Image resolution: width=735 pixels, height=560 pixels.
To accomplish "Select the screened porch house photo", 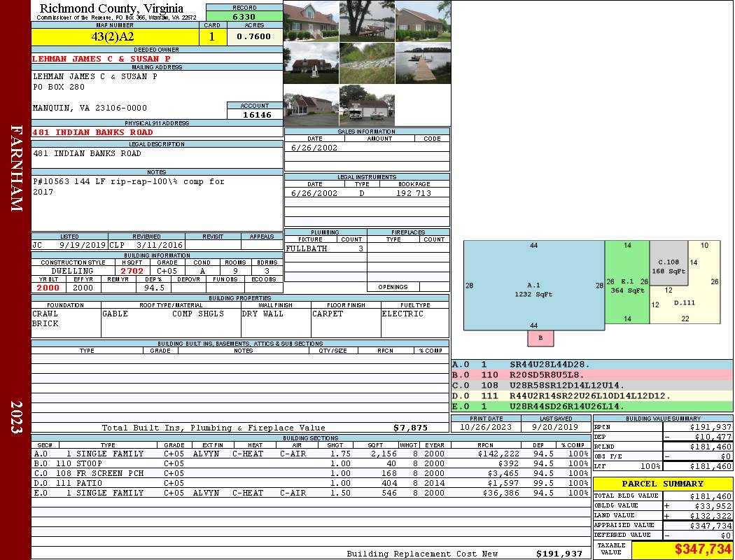I will [x=311, y=106].
